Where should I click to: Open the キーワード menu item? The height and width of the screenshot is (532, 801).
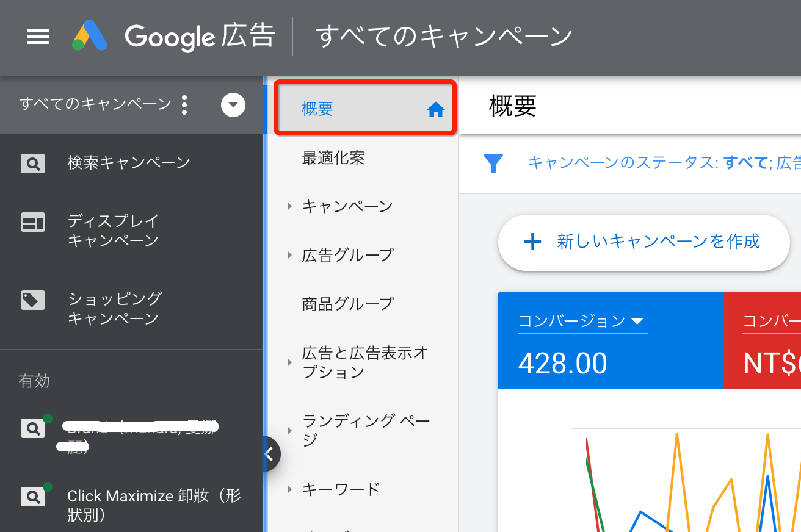[341, 489]
